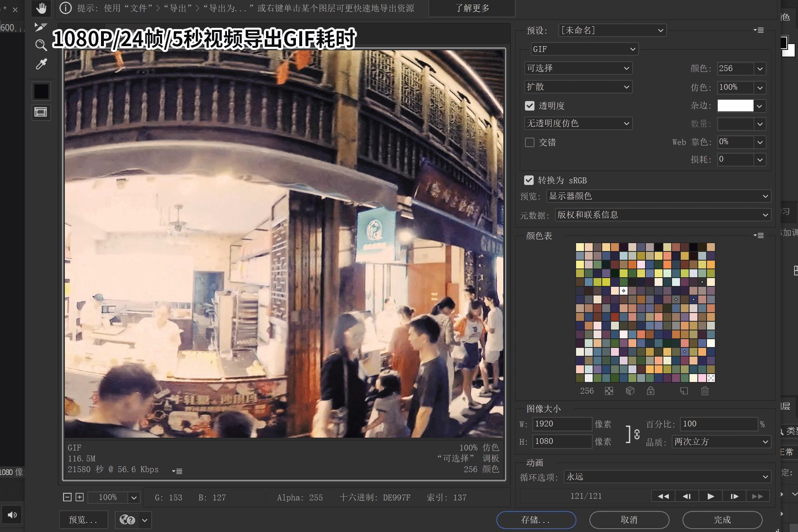
Task: Click the lock color icon
Action: [x=650, y=391]
